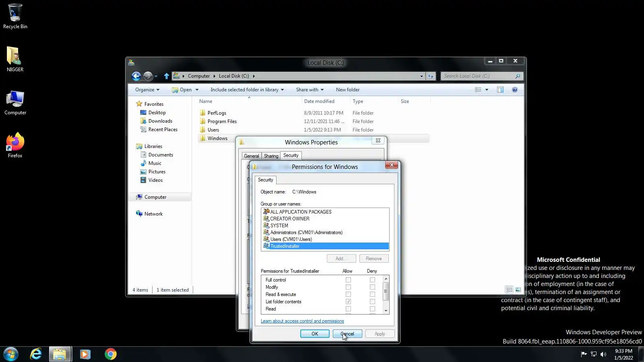Switch to details view in status bar
The height and width of the screenshot is (362, 644).
[x=509, y=290]
